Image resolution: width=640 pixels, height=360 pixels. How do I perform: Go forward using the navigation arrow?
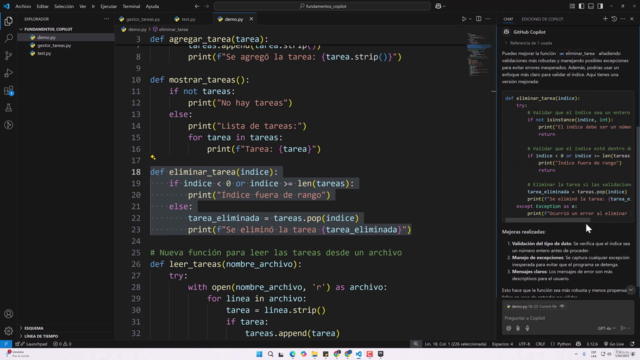point(207,6)
